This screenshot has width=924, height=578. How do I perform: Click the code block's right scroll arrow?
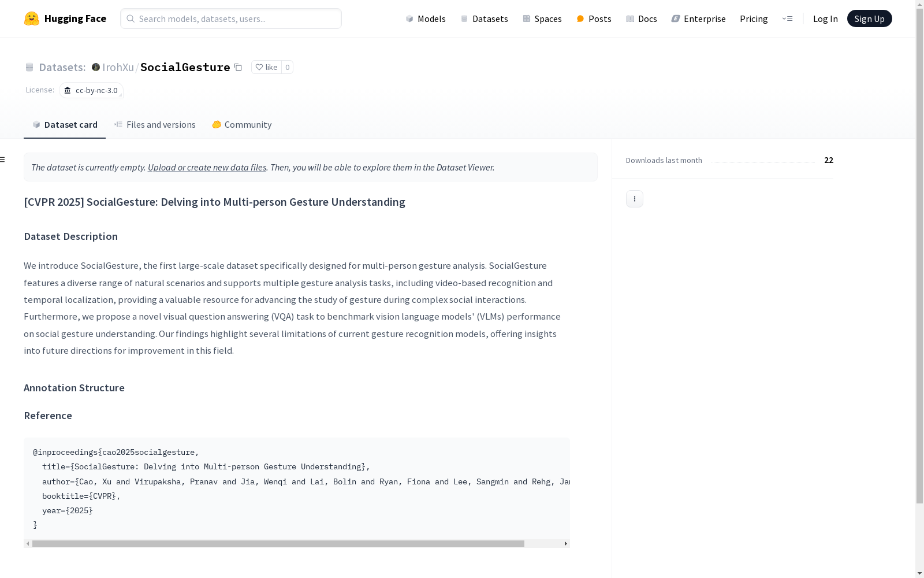(x=566, y=543)
